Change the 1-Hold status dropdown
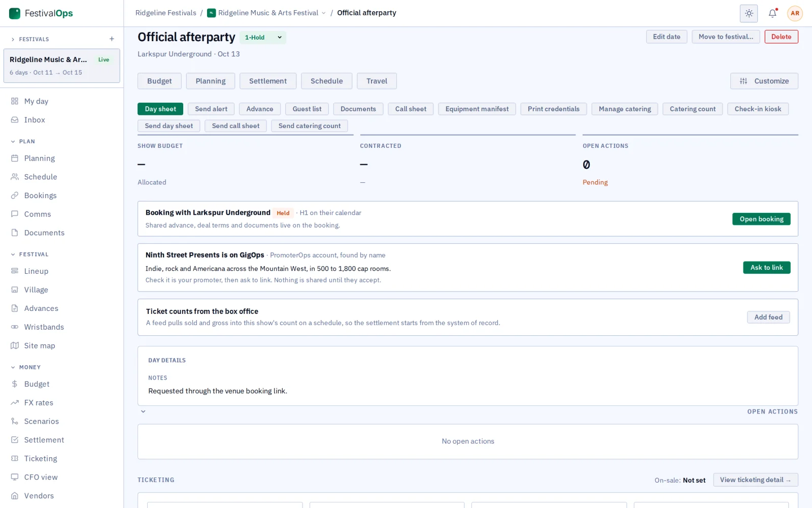Image resolution: width=812 pixels, height=508 pixels. click(x=263, y=38)
